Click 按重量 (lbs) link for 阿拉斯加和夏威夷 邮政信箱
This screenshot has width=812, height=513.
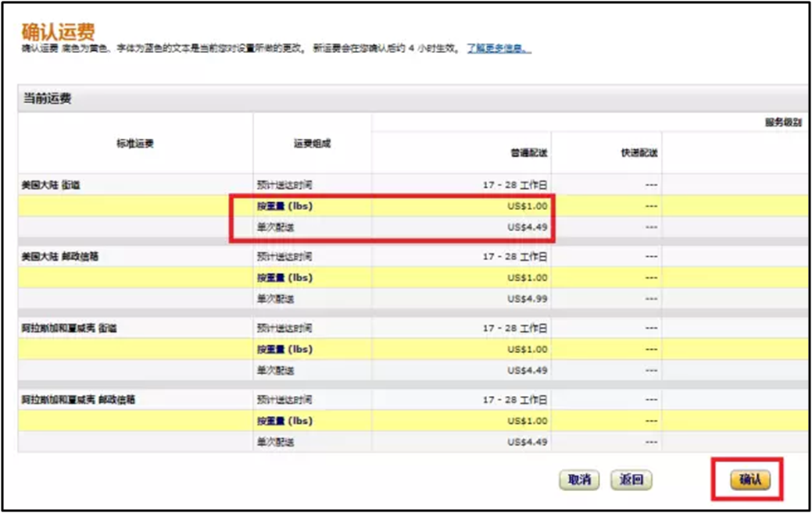(x=286, y=420)
